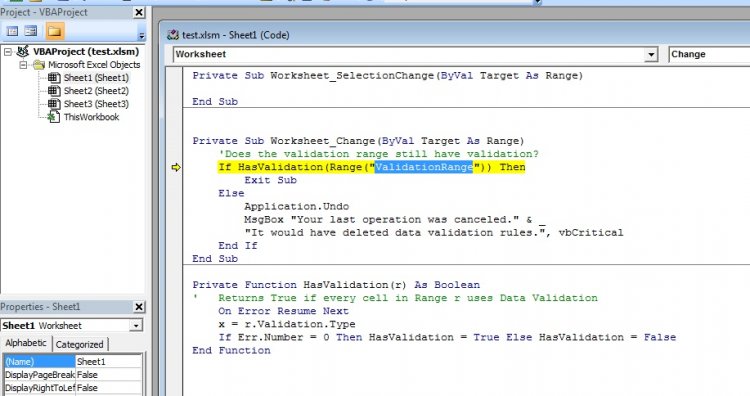Select ThisWorkbook icon in project tree

pos(54,117)
